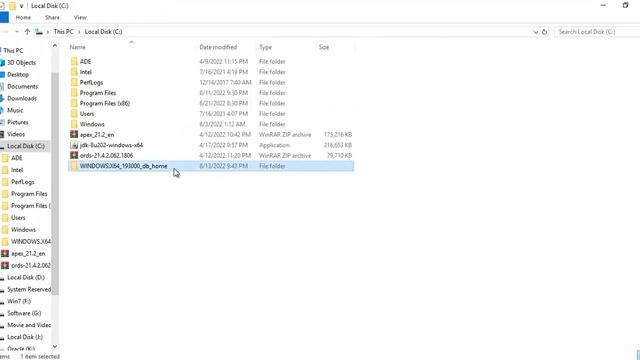This screenshot has height=360, width=640.
Task: Open the Share ribbon tab
Action: pyautogui.click(x=52, y=18)
